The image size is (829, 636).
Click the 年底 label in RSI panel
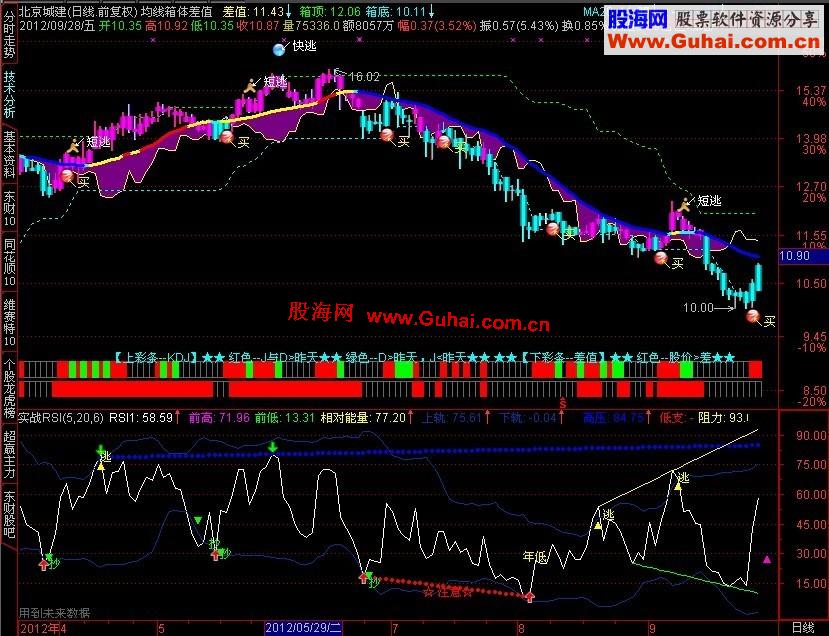pos(535,556)
